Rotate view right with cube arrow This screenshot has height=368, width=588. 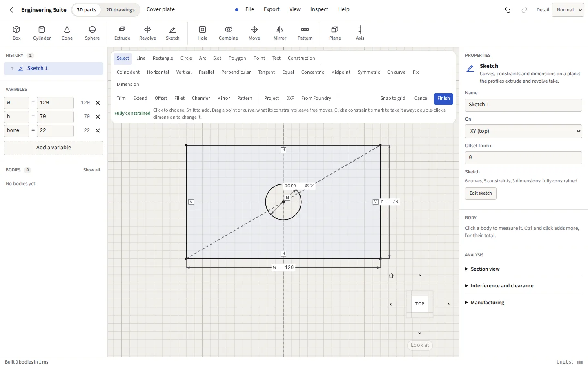(x=448, y=304)
